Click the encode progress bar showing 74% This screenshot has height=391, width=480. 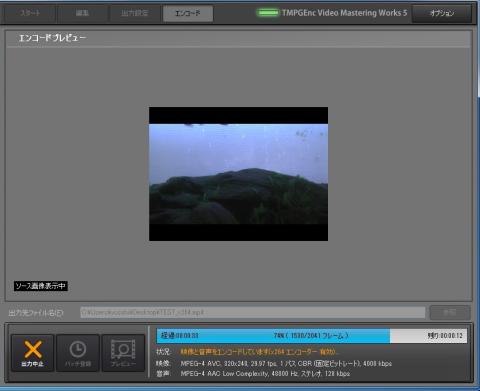click(312, 336)
